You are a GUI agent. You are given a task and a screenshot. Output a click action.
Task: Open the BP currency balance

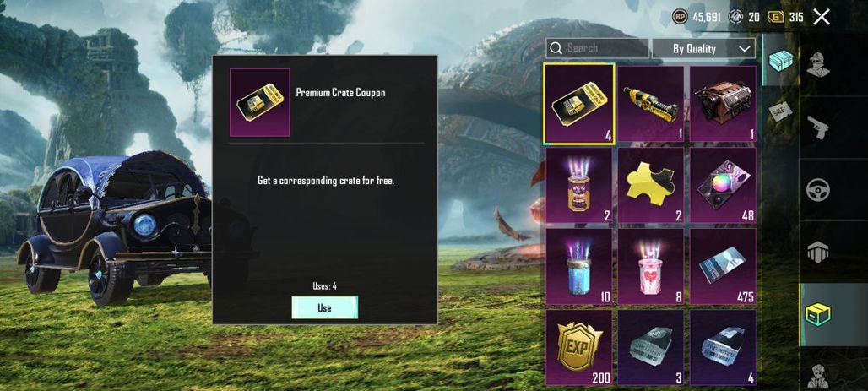pyautogui.click(x=697, y=17)
